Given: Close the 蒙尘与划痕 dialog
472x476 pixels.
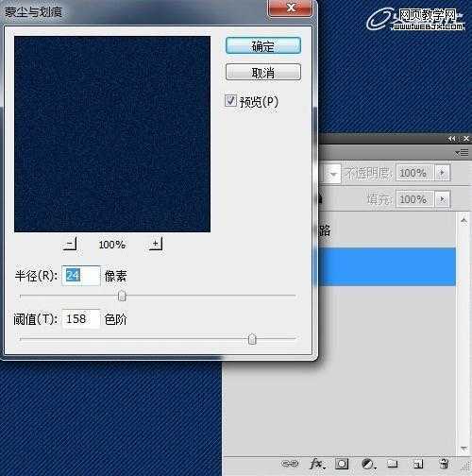Looking at the screenshot, I should [290, 8].
